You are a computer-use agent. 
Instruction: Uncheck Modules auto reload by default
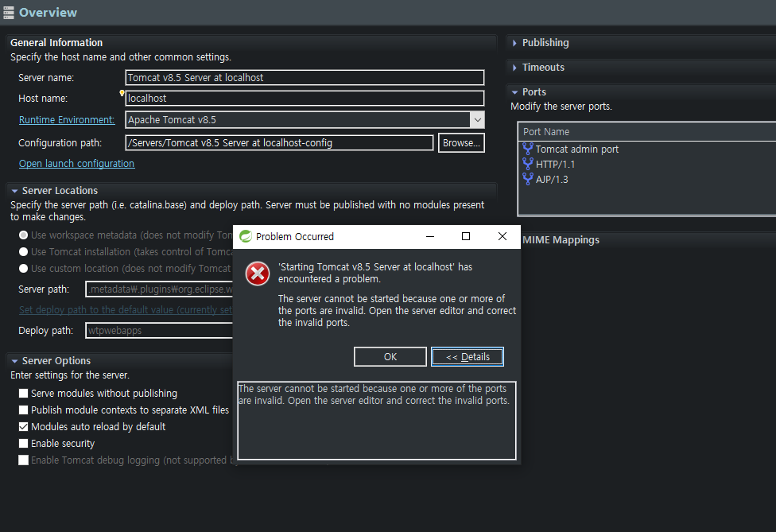24,427
